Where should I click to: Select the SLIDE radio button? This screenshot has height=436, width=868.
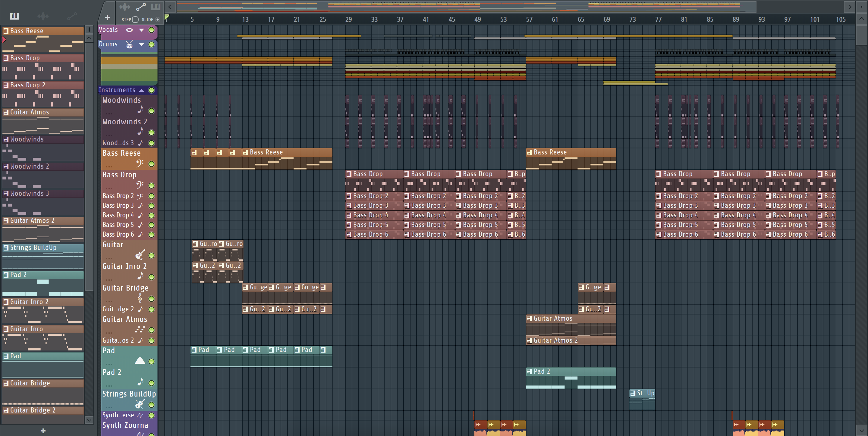(157, 20)
